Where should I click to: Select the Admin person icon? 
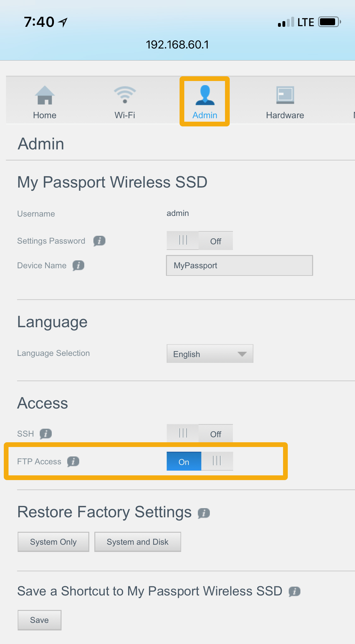205,95
